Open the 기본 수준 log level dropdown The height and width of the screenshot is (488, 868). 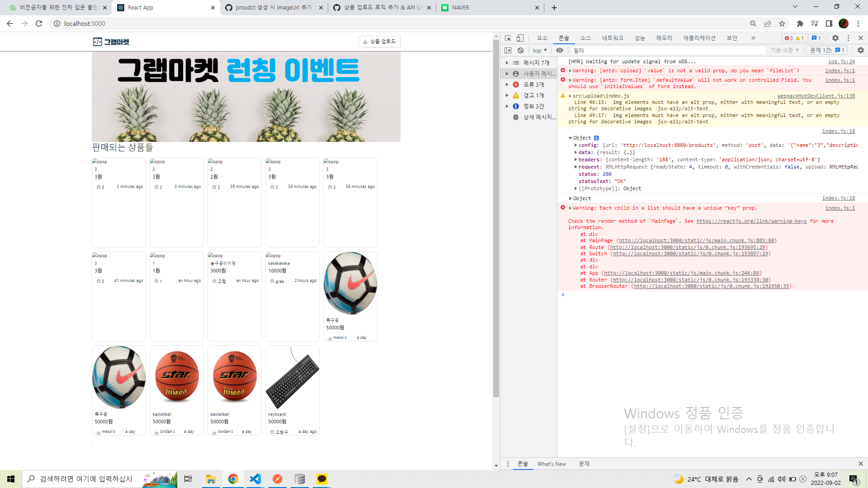784,50
